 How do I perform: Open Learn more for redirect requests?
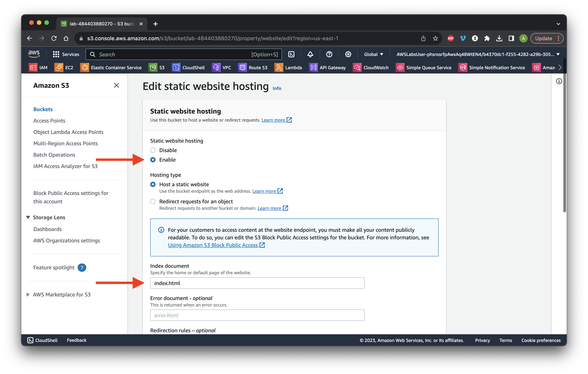click(273, 208)
